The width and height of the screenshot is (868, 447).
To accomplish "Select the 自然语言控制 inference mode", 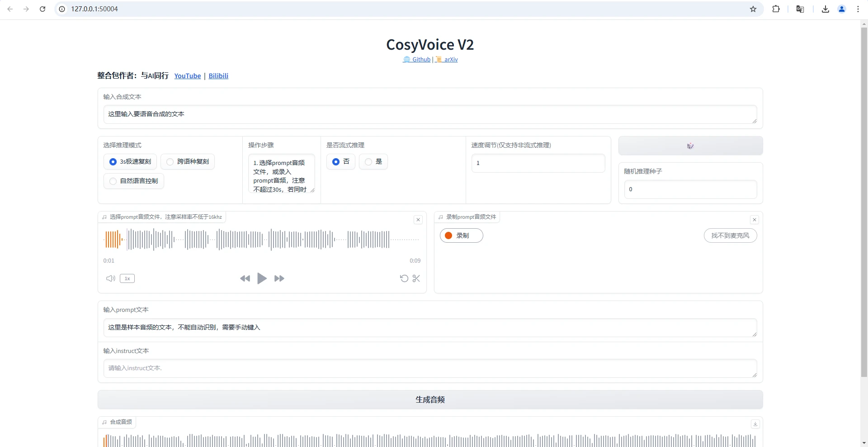I will coord(134,181).
